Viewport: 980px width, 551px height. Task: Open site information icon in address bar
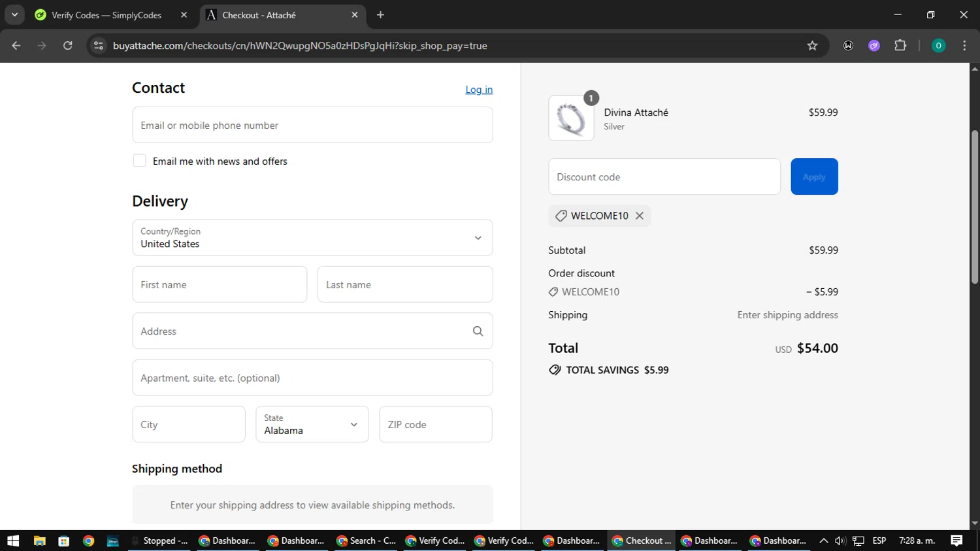coord(99,46)
